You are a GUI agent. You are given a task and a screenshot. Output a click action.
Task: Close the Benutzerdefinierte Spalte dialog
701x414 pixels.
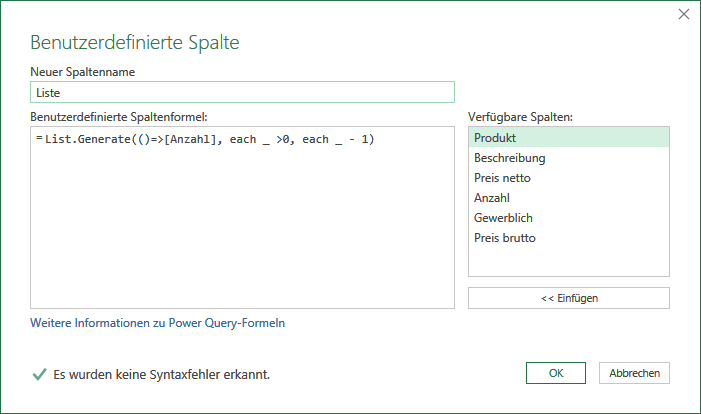(x=684, y=14)
